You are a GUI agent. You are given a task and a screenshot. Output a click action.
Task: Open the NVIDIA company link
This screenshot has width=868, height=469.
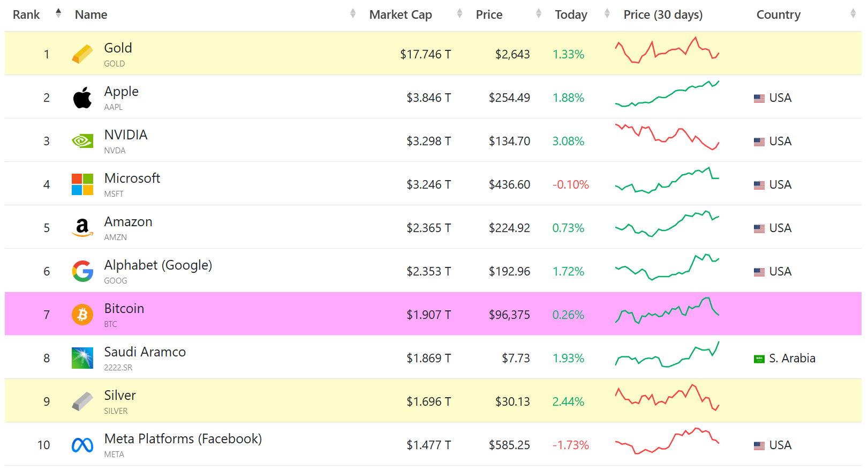126,135
